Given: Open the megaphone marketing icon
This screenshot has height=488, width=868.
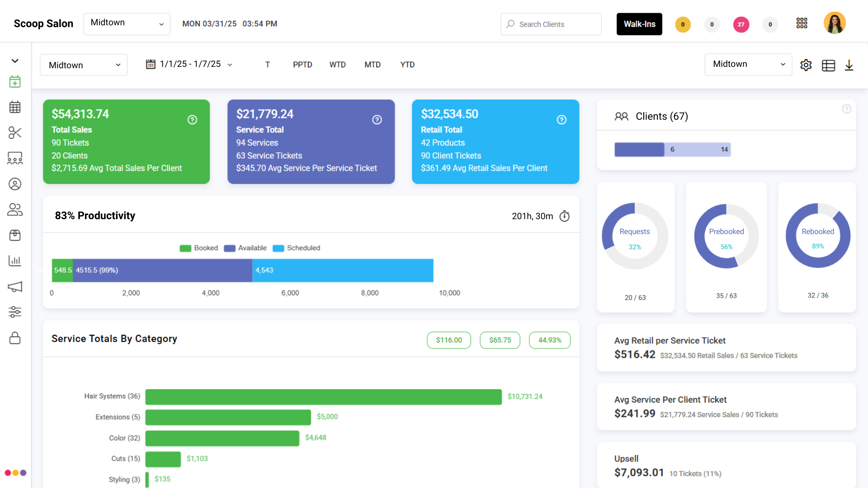Looking at the screenshot, I should [x=15, y=286].
